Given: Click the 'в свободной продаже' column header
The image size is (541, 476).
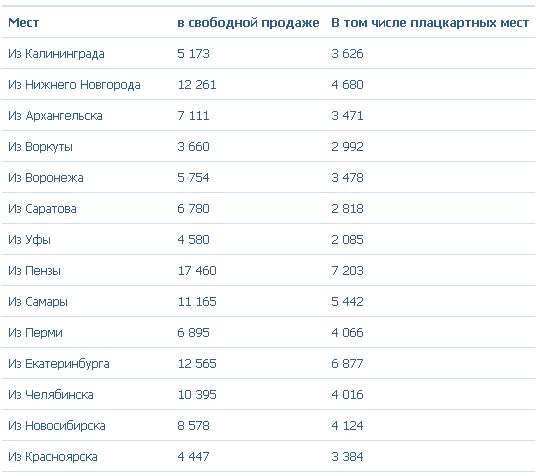Looking at the screenshot, I should tap(248, 23).
